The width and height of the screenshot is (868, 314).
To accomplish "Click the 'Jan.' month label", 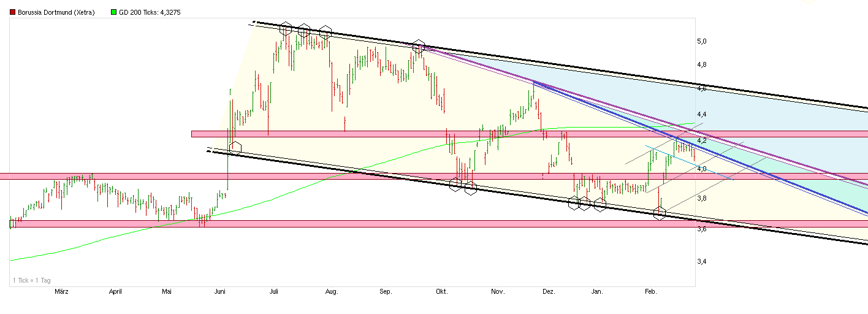I will click(597, 292).
